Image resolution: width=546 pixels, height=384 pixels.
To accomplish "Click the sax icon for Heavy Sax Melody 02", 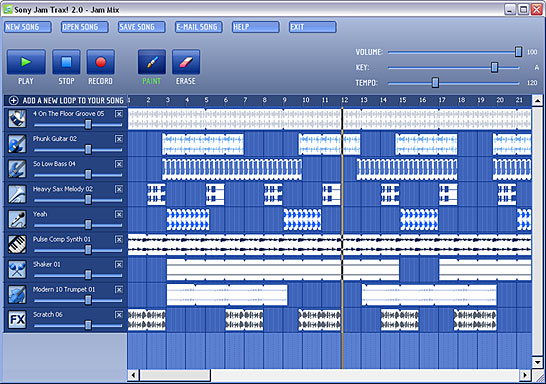I will coord(17,194).
